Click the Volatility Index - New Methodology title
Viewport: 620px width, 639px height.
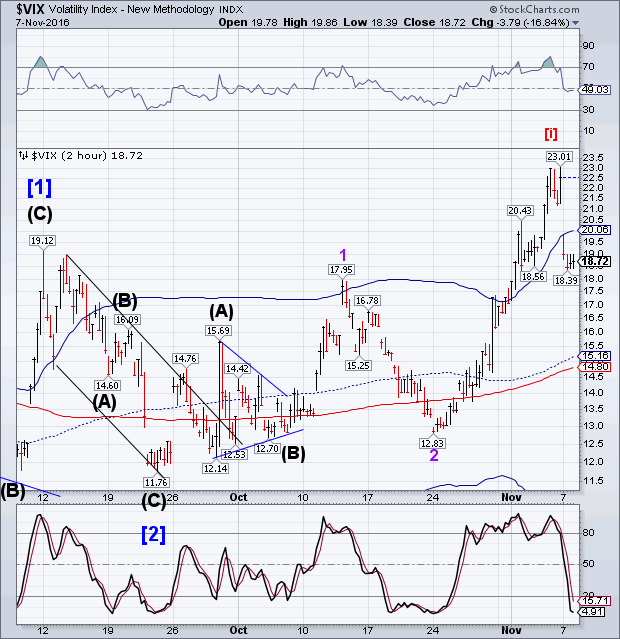pyautogui.click(x=146, y=9)
